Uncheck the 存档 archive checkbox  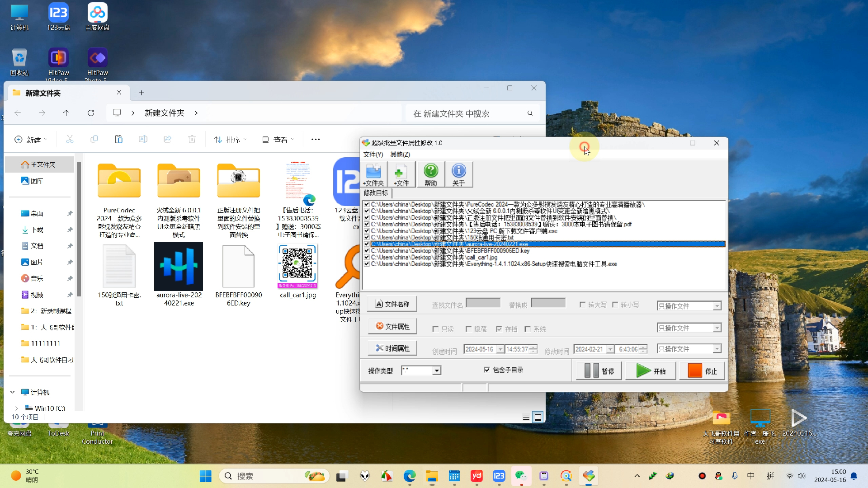click(500, 329)
